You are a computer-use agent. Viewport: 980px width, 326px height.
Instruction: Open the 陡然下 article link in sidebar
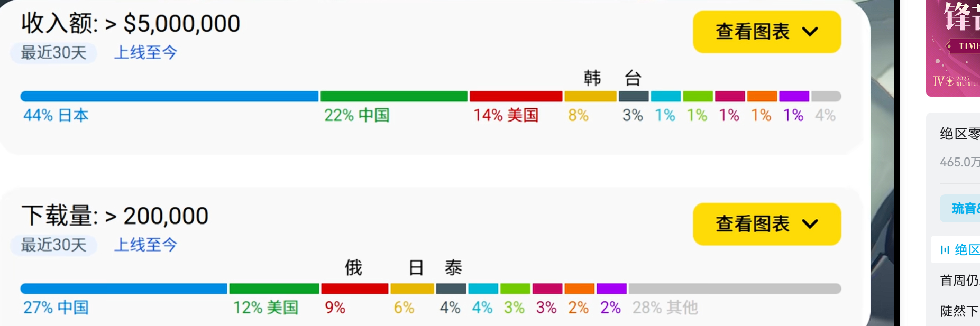[x=959, y=311]
